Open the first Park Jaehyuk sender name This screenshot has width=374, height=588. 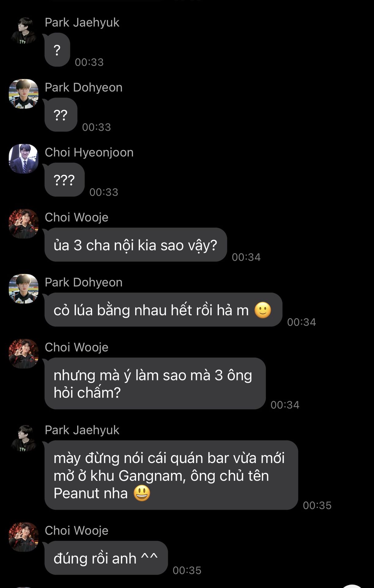(82, 22)
